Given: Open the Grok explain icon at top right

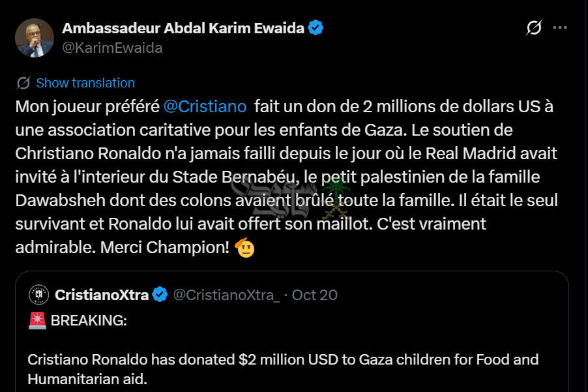Looking at the screenshot, I should [x=534, y=28].
